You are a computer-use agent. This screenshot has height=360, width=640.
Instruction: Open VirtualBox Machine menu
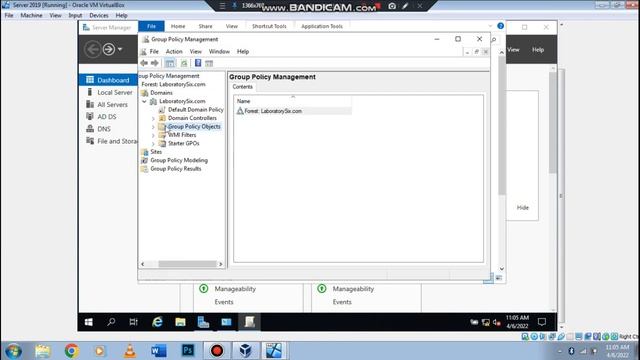click(x=31, y=15)
